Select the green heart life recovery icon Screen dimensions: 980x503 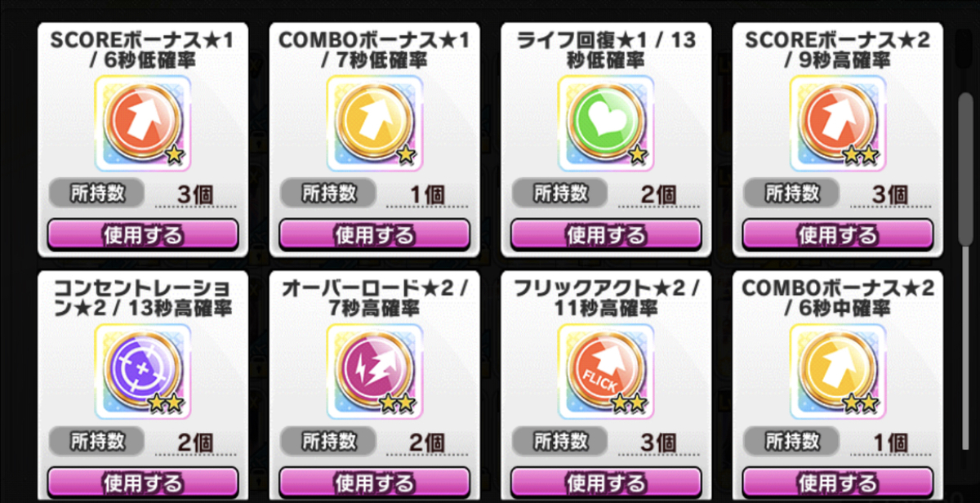point(606,123)
